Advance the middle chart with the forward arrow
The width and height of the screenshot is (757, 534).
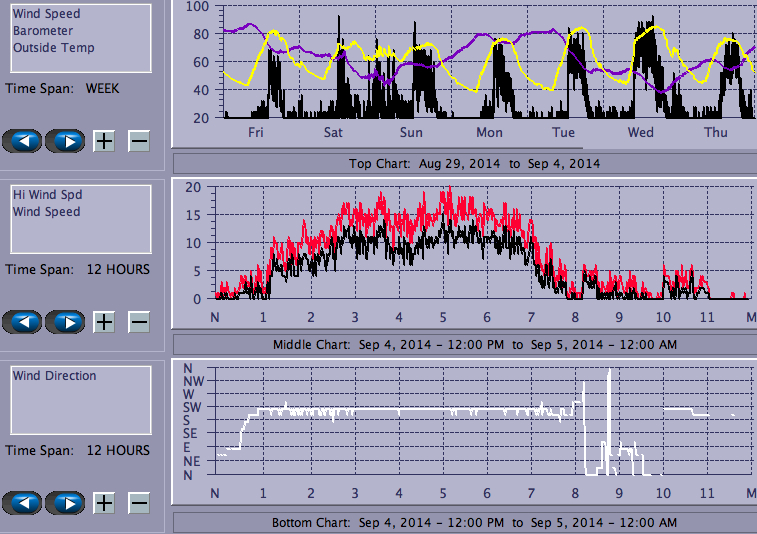[x=66, y=321]
